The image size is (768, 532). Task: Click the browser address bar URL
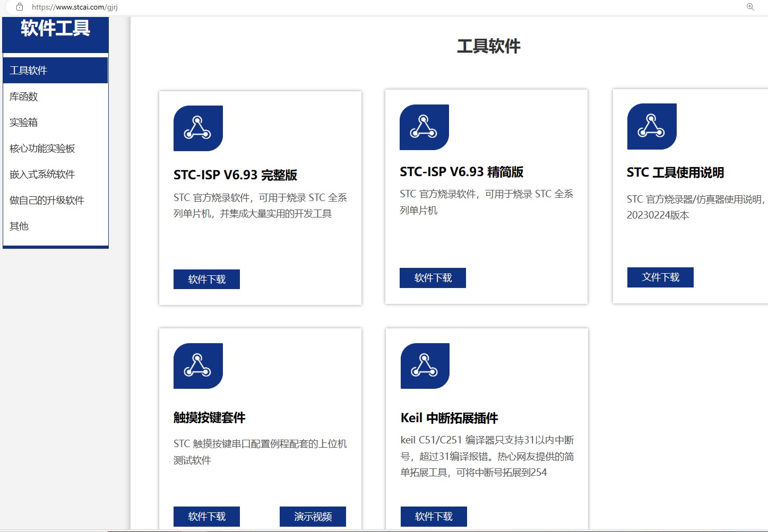(75, 7)
